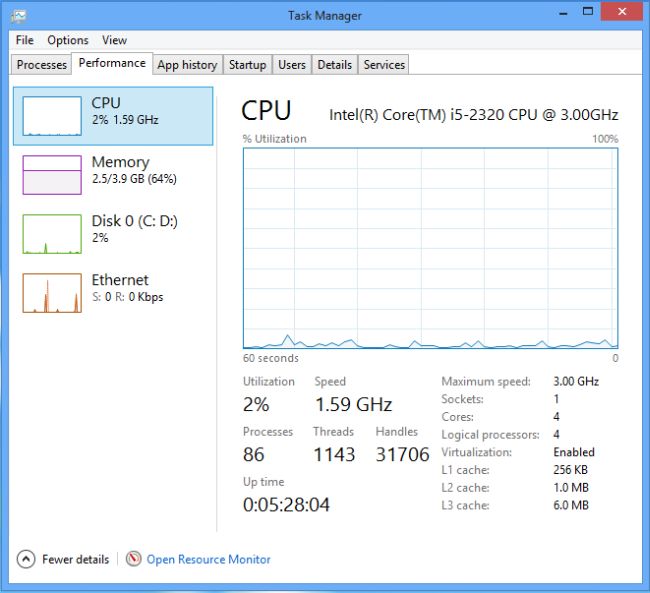Open the File menu
Viewport: 650px width, 593px height.
coord(24,40)
